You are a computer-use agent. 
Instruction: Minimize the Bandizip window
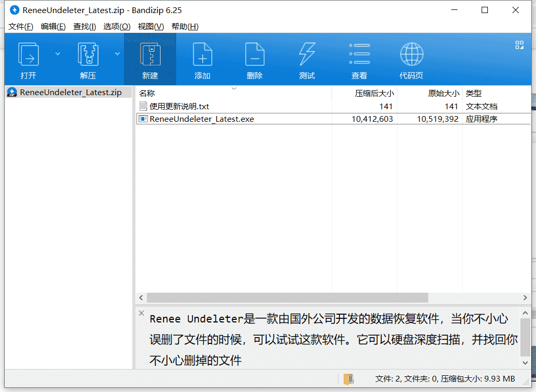click(454, 10)
